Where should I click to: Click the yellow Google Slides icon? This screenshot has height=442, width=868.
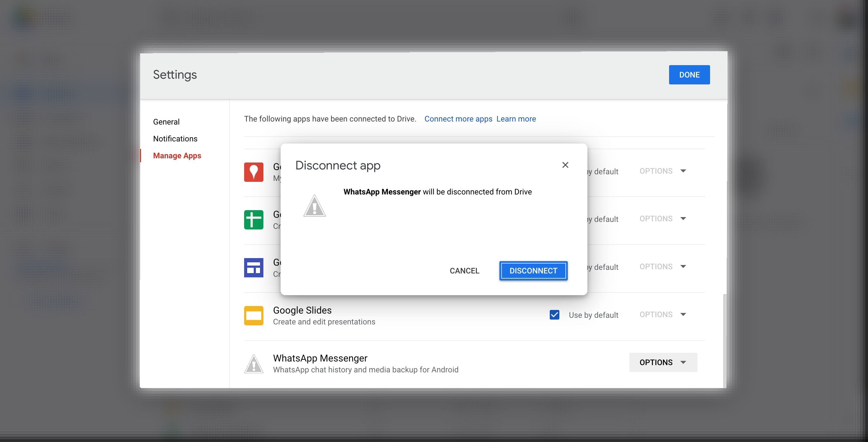point(253,316)
